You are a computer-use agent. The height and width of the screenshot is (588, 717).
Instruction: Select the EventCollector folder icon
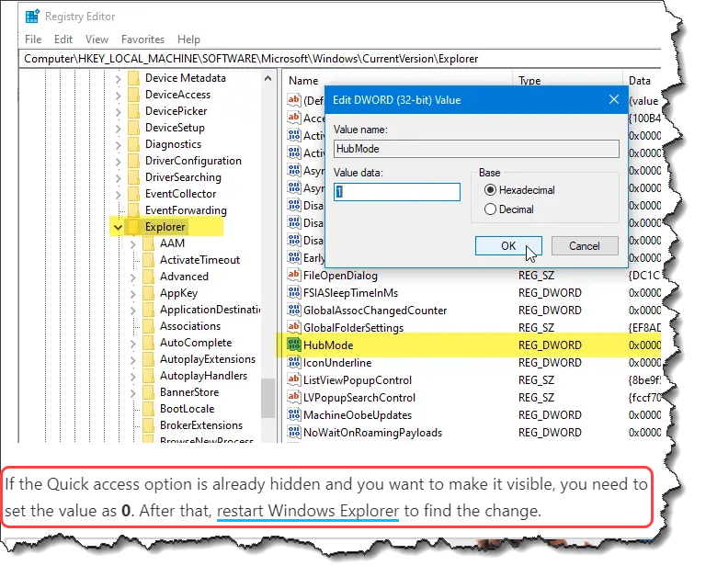133,194
